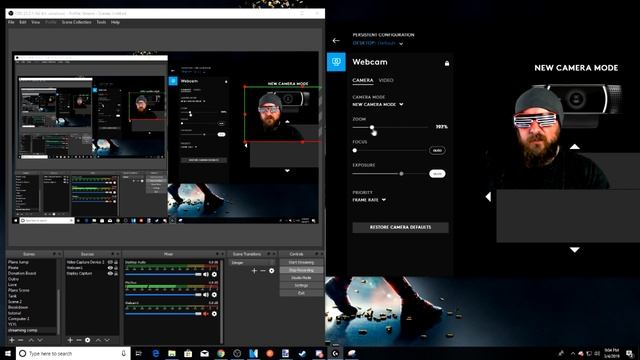Click Stop Recording button
This screenshot has width=640, height=360.
[301, 270]
